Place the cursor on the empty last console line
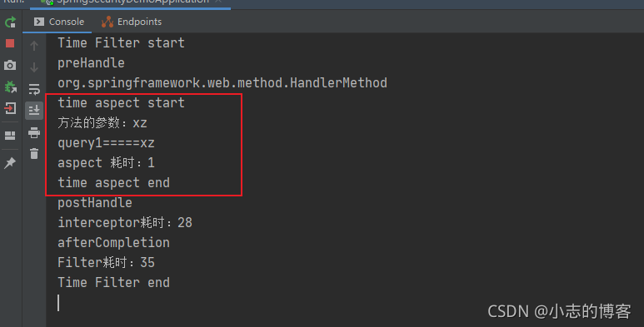 point(58,303)
